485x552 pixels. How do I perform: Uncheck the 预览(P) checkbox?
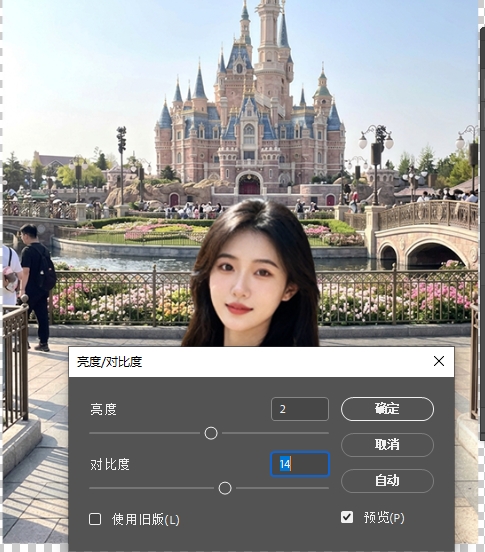[347, 517]
